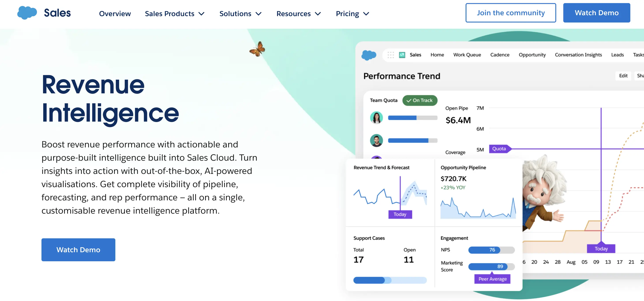Screen dimensions: 644x301
Task: Expand the Solutions chevron arrow
Action: [x=258, y=14]
